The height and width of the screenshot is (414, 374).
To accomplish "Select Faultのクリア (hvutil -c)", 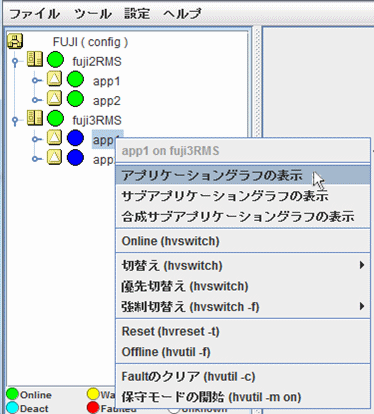I will click(x=243, y=377).
